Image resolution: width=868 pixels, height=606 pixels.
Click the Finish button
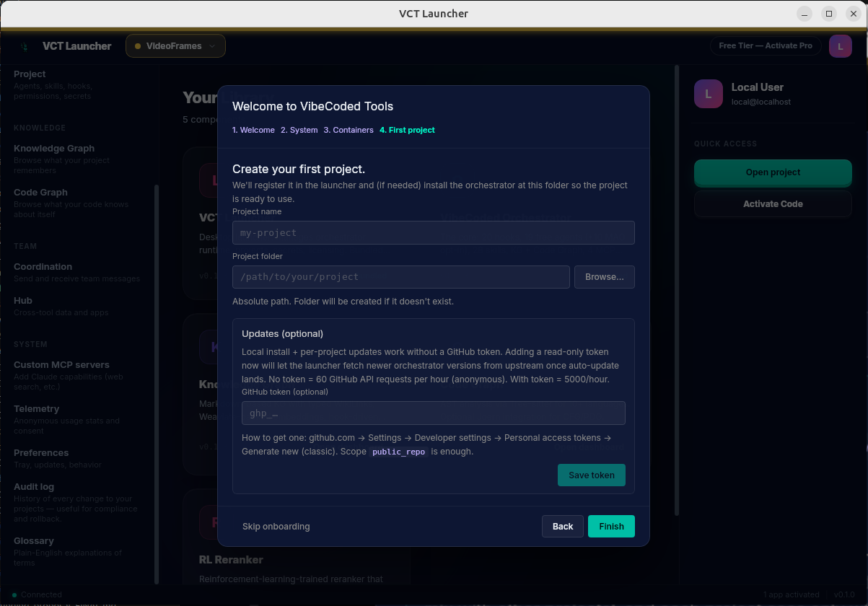click(x=611, y=527)
